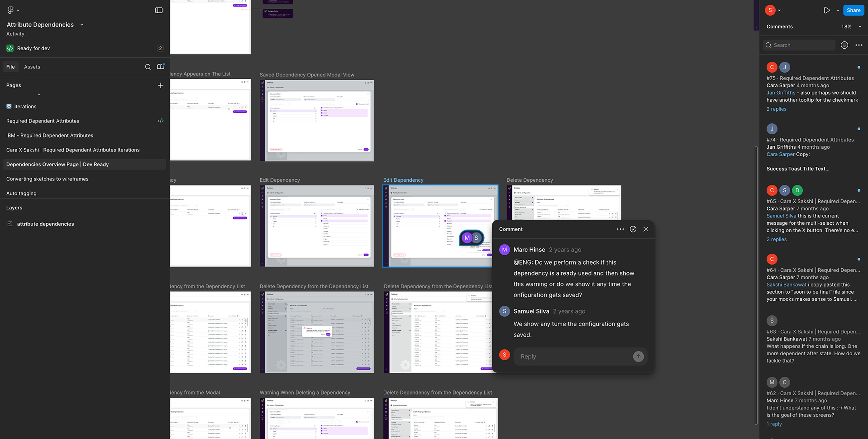Switch to the Assets tab
868x439 pixels.
(x=32, y=67)
